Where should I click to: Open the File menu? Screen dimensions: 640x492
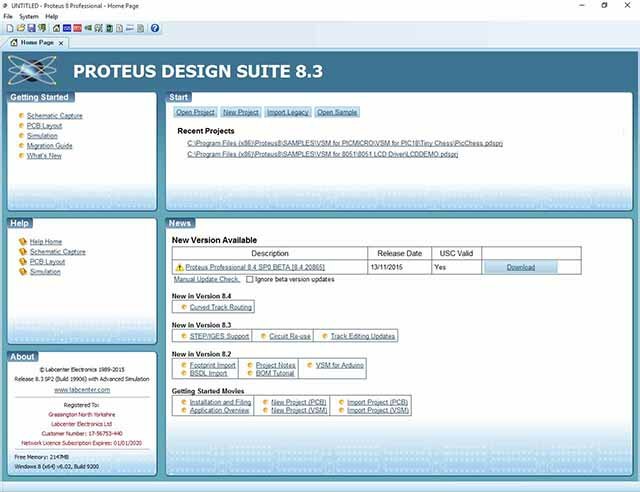(8, 16)
